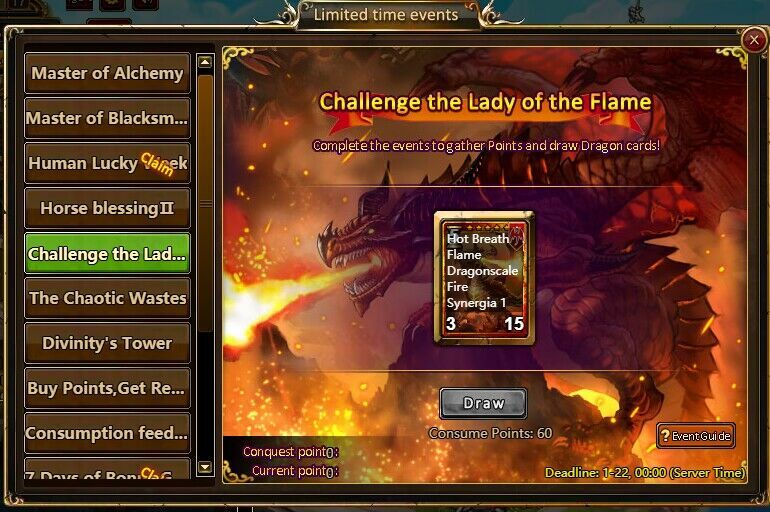Open Master of Blacksmith event
This screenshot has height=512, width=770.
coord(107,118)
